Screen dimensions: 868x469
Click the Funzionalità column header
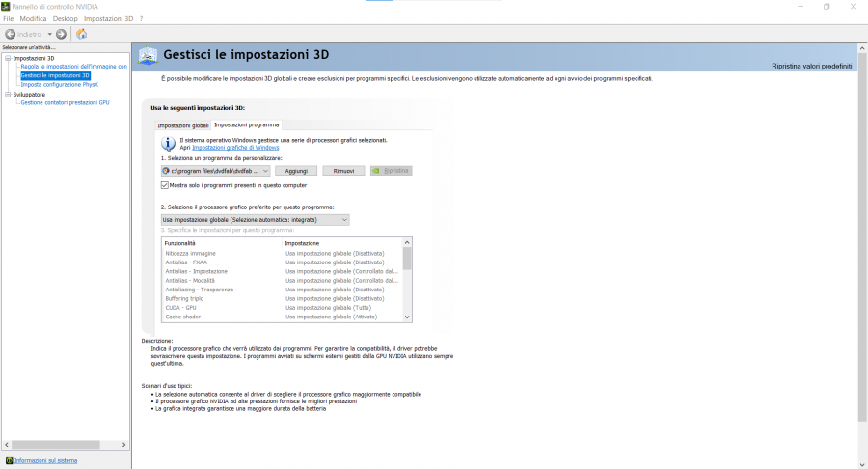pos(222,243)
